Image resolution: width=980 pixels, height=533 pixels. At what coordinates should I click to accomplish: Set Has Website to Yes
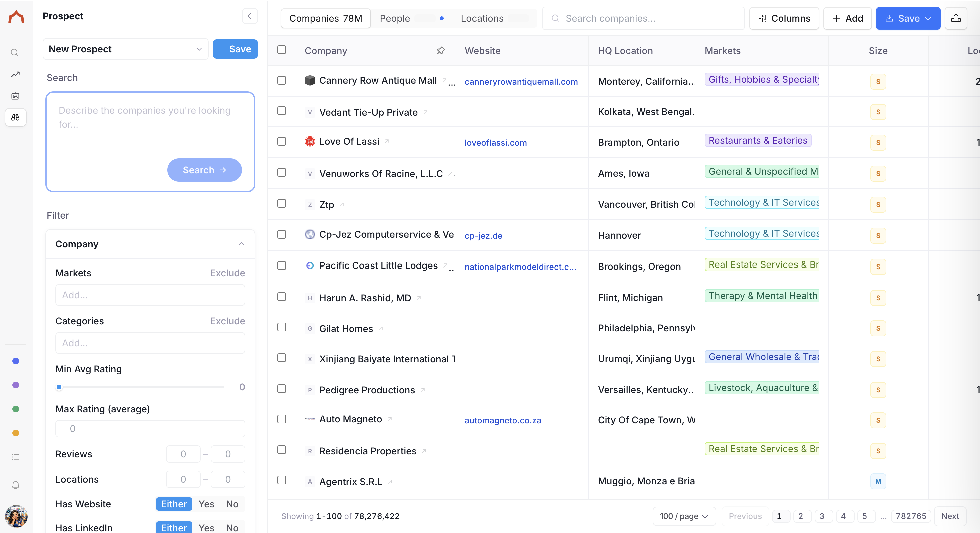(206, 504)
